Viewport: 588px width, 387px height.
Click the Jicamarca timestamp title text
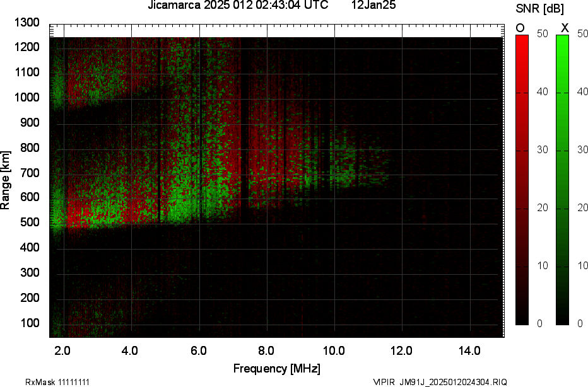[238, 6]
